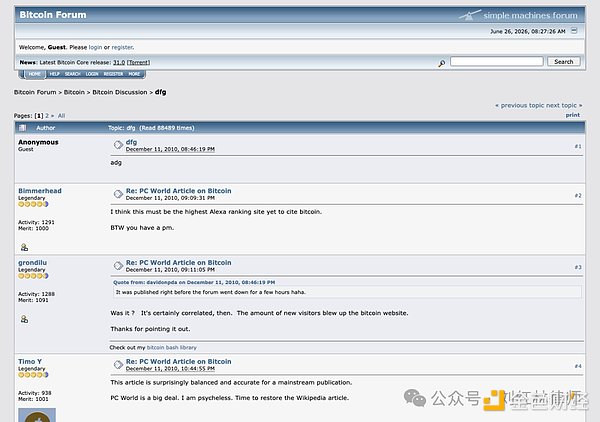Click the Simple Machines Forum logo
The width and height of the screenshot is (600, 422).
coord(518,15)
